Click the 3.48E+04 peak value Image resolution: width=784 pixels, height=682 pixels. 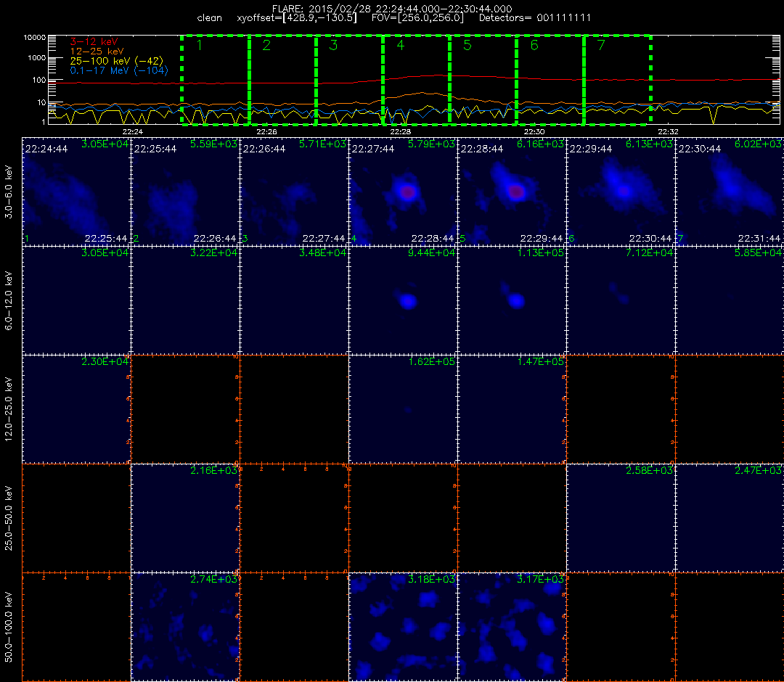tap(322, 252)
